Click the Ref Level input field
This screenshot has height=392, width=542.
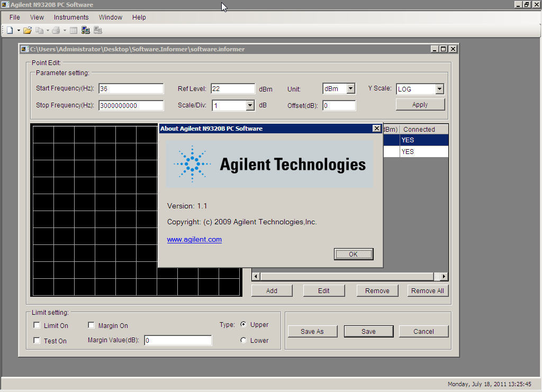[x=233, y=88]
